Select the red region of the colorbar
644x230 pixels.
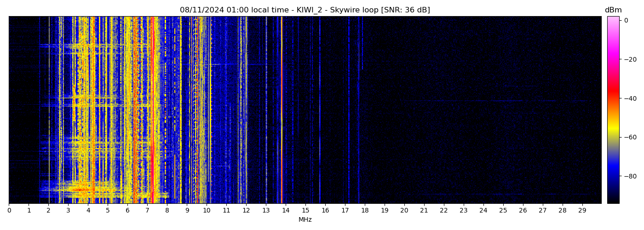pos(613,94)
